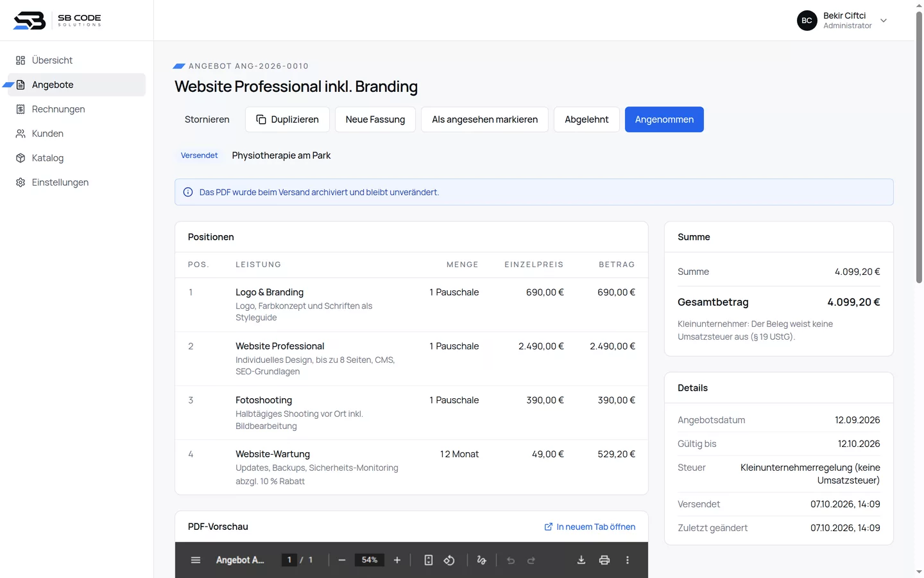Open Angebote in the sidebar navigation
The height and width of the screenshot is (578, 924).
point(77,85)
